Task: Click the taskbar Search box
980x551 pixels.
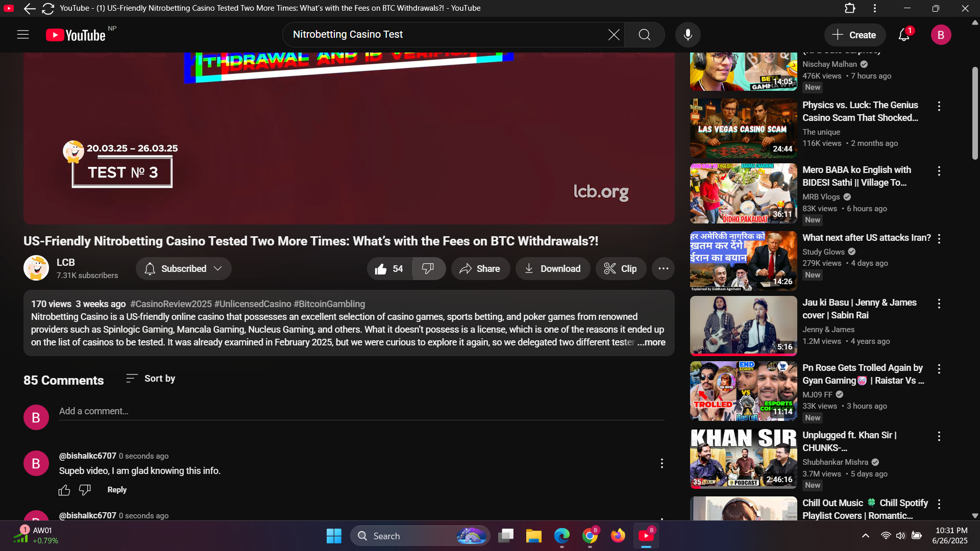Action: click(420, 536)
